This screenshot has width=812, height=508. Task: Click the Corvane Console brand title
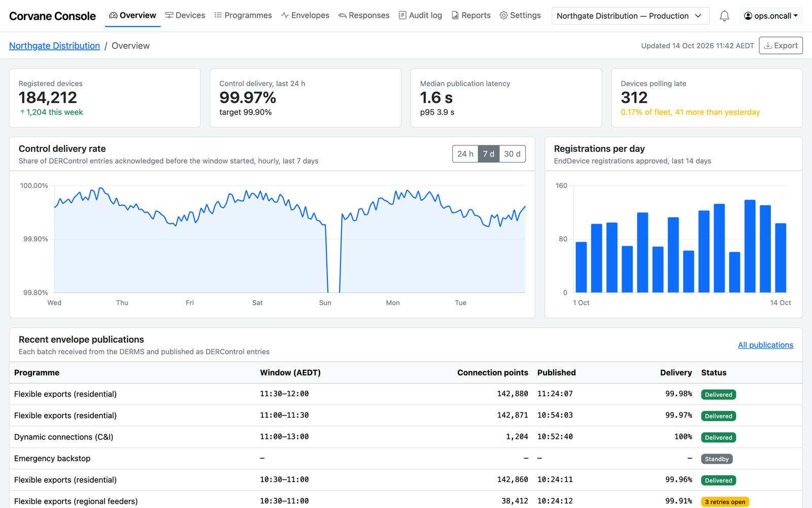(52, 16)
